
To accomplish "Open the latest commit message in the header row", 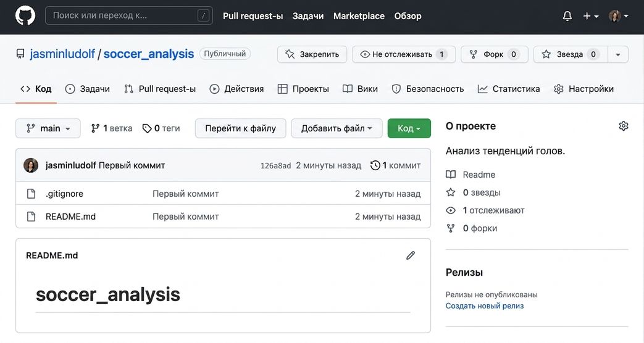I will [x=132, y=165].
